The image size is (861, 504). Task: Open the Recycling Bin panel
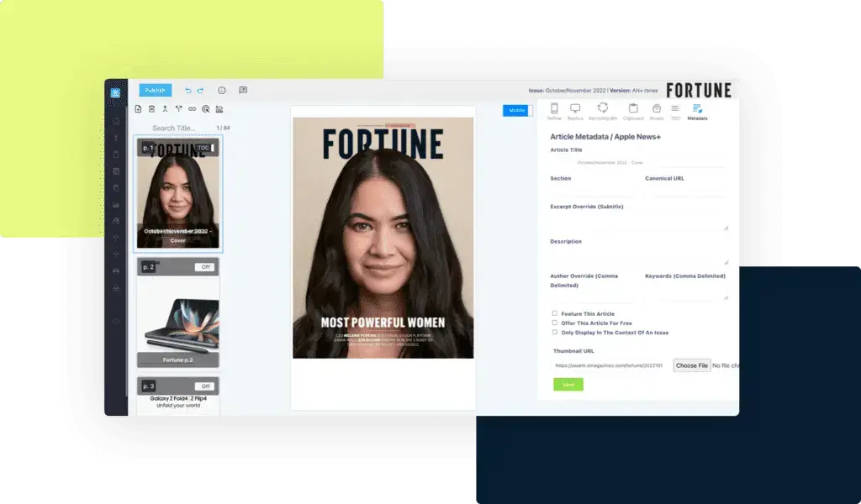pos(602,112)
